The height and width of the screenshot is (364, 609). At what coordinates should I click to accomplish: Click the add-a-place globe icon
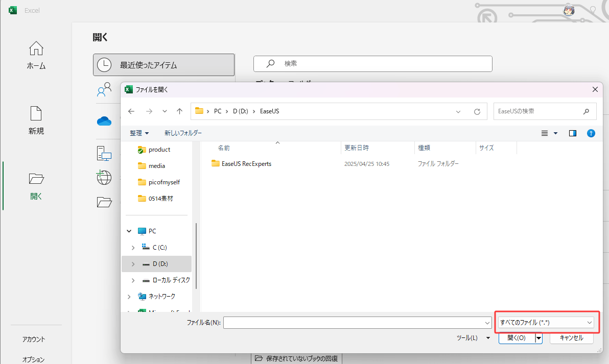(104, 177)
